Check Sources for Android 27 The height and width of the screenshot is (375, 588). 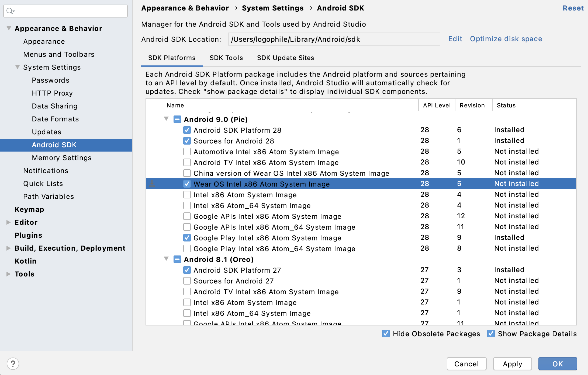(187, 281)
